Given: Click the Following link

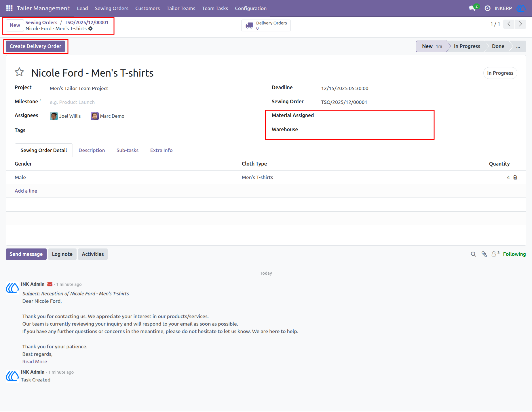Looking at the screenshot, I should coord(514,254).
